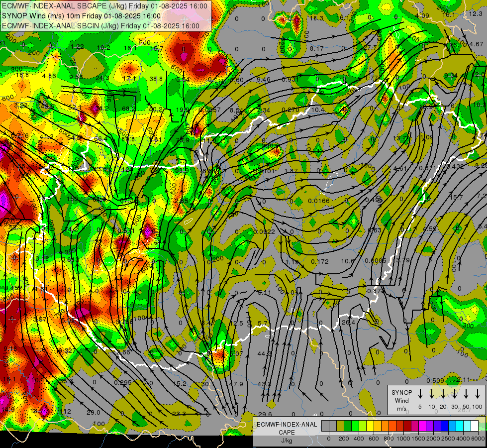Click the 0.0922 value on the map

coord(264,231)
